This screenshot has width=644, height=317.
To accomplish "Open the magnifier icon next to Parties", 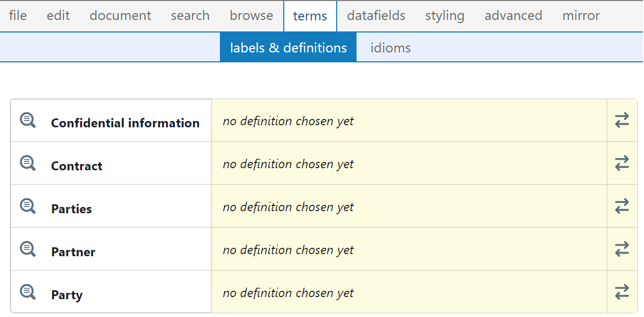I will 28,206.
